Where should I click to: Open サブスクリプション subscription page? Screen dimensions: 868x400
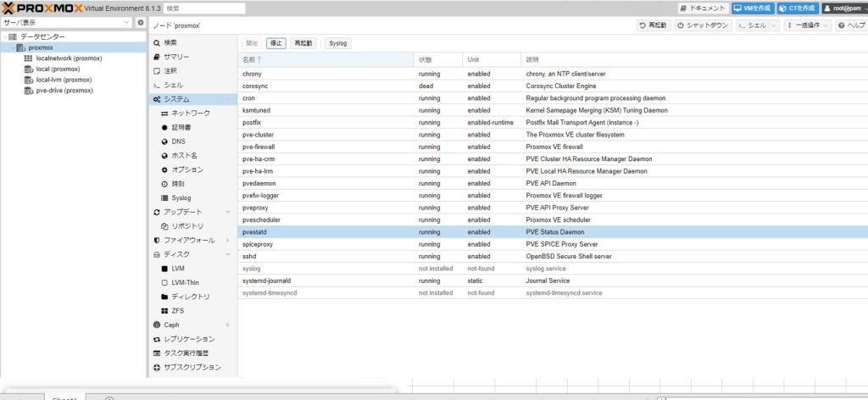(x=192, y=367)
